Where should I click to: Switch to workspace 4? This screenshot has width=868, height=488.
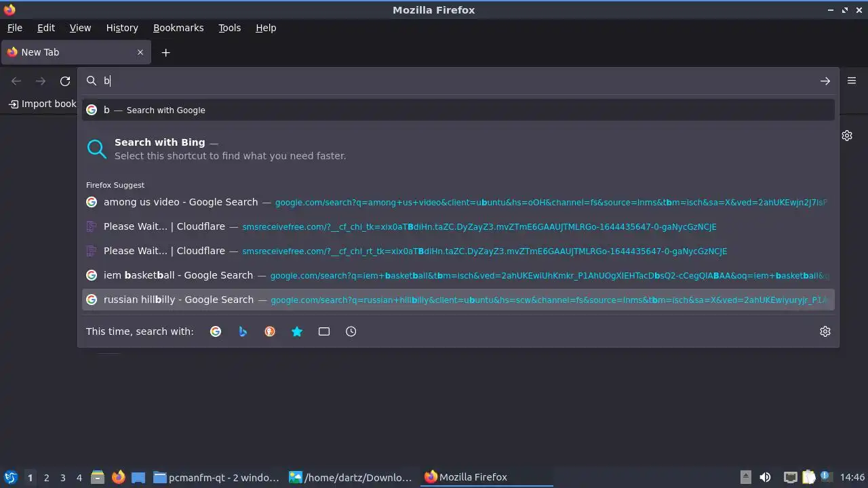click(79, 477)
